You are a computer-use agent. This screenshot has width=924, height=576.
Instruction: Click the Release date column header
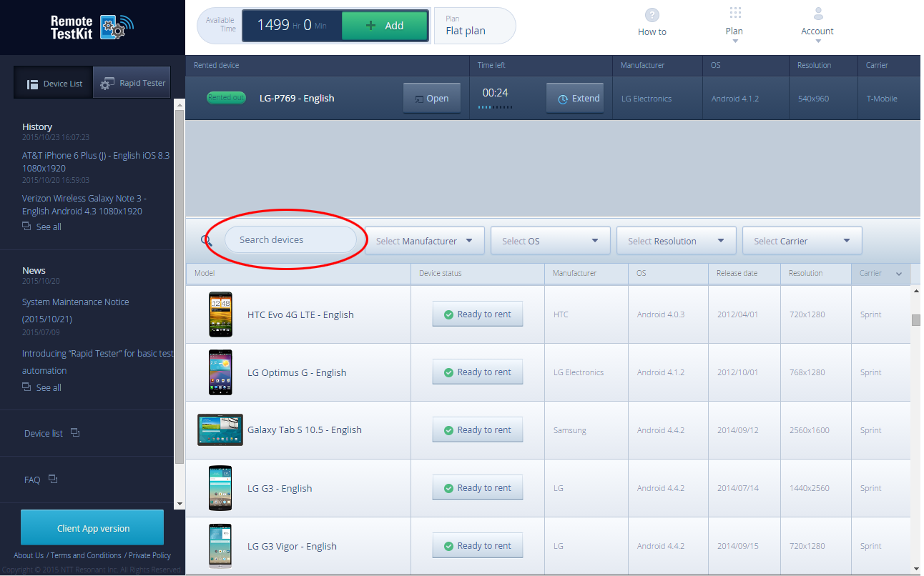tap(744, 273)
